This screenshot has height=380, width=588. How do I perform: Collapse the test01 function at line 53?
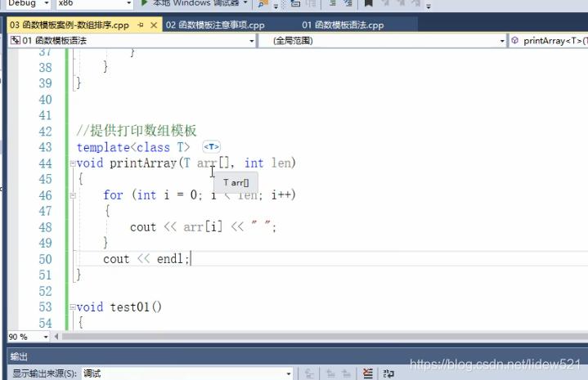(73, 307)
